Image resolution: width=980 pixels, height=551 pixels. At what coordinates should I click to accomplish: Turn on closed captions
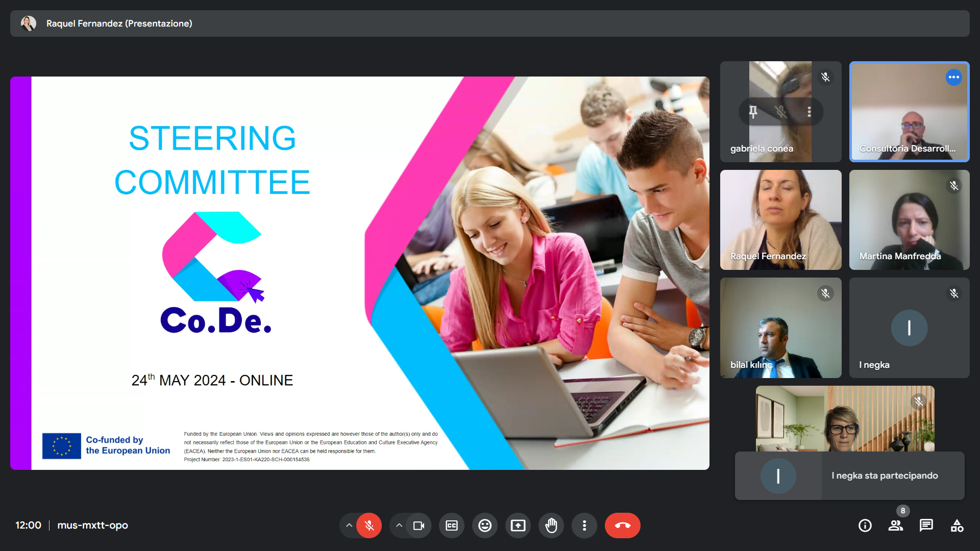[452, 525]
